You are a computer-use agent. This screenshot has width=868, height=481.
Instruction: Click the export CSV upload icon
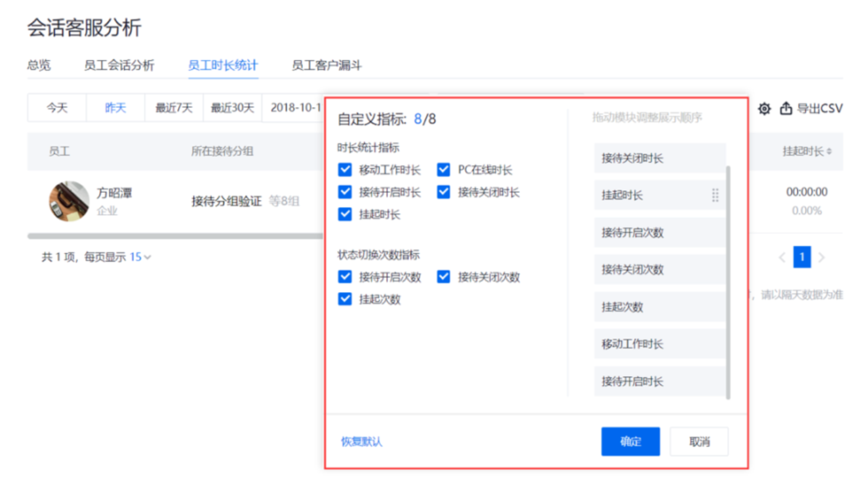click(786, 108)
